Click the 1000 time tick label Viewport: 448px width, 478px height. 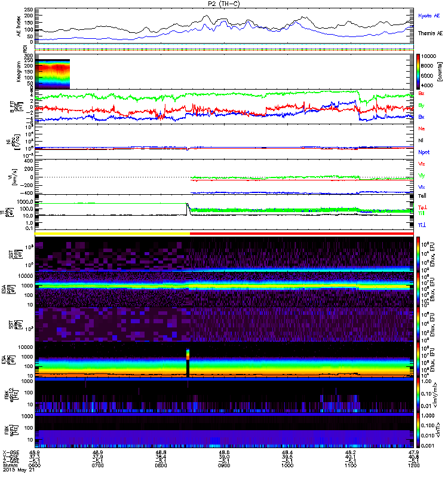(287, 465)
